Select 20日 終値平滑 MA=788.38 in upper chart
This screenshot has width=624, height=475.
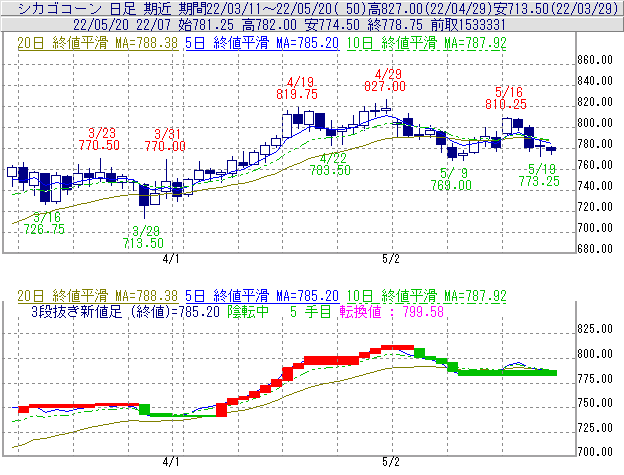(98, 43)
